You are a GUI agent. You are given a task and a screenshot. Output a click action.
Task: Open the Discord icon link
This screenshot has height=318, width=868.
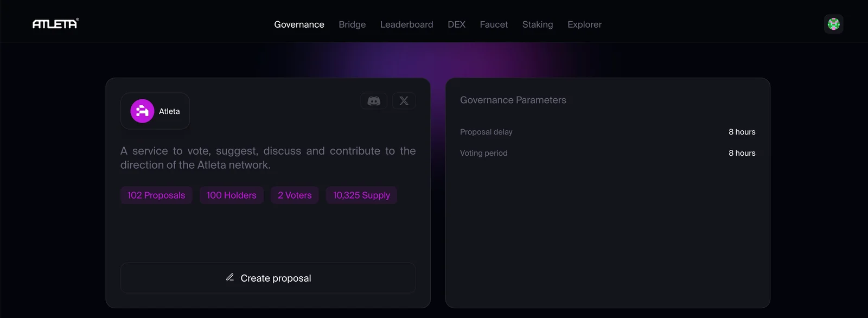point(374,101)
